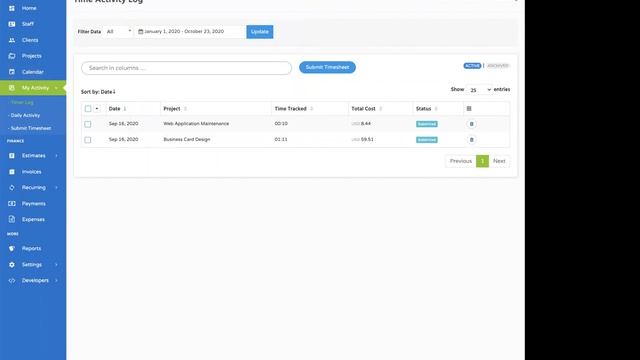Expand the Developers submenu chevron
Image resolution: width=640 pixels, height=360 pixels.
tap(56, 280)
